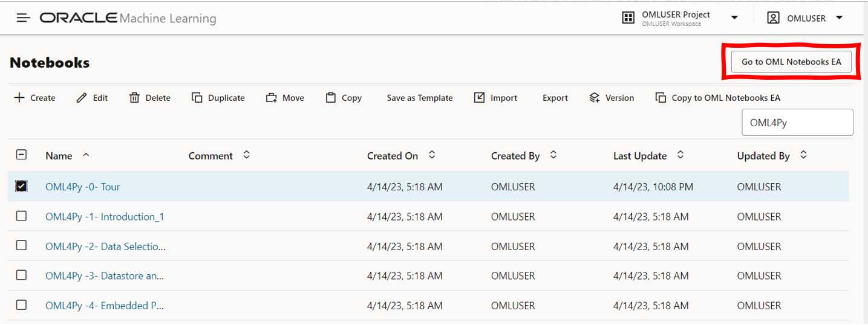Click Save as Template

point(420,98)
